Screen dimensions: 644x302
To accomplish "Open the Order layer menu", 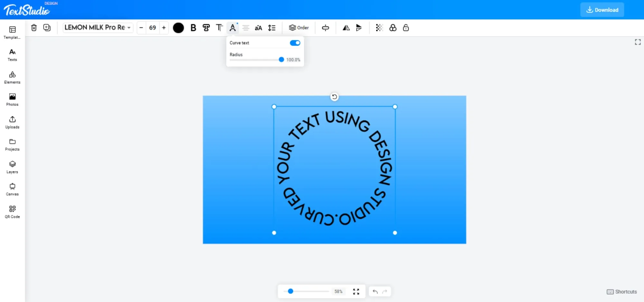I will 298,28.
